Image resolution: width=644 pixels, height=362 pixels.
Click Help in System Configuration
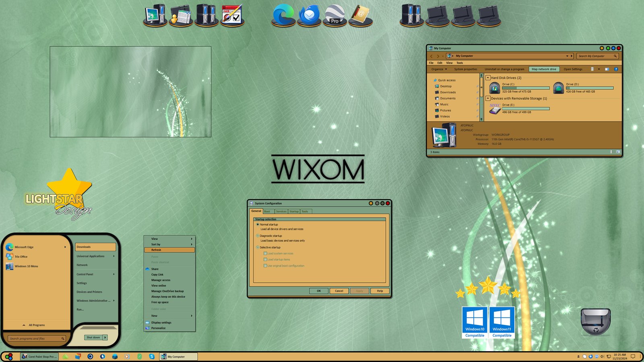(x=380, y=291)
